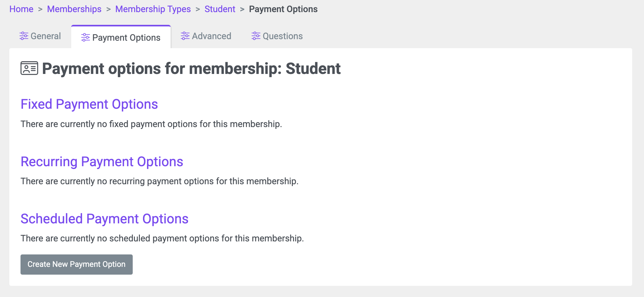Image resolution: width=644 pixels, height=297 pixels.
Task: Click the no scheduled payment options message
Action: pyautogui.click(x=162, y=238)
